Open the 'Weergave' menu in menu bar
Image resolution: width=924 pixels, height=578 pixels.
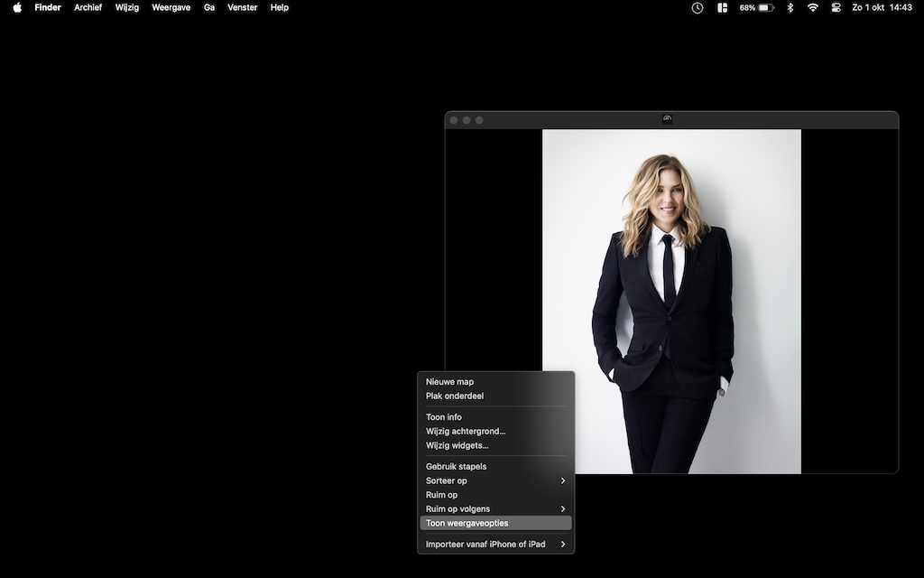pyautogui.click(x=171, y=7)
